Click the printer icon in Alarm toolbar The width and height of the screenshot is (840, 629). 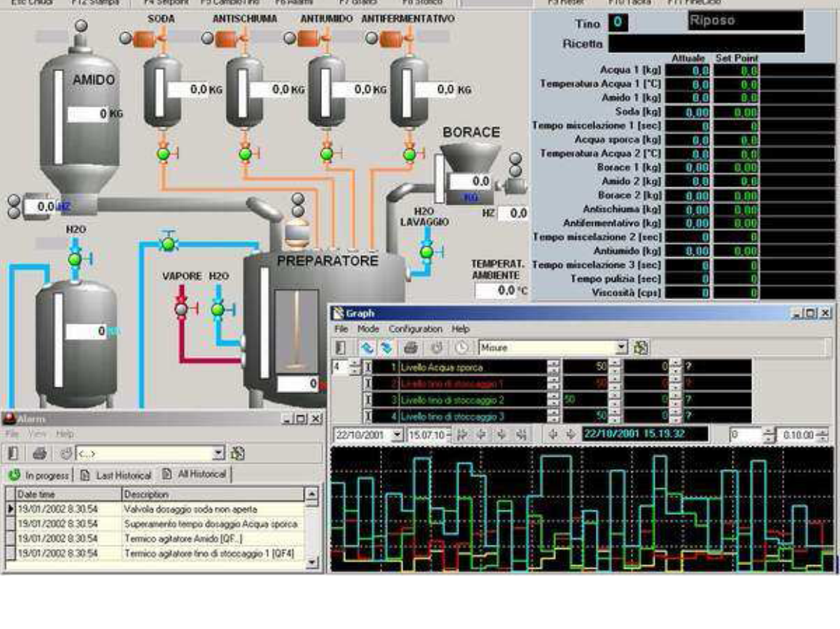[40, 453]
